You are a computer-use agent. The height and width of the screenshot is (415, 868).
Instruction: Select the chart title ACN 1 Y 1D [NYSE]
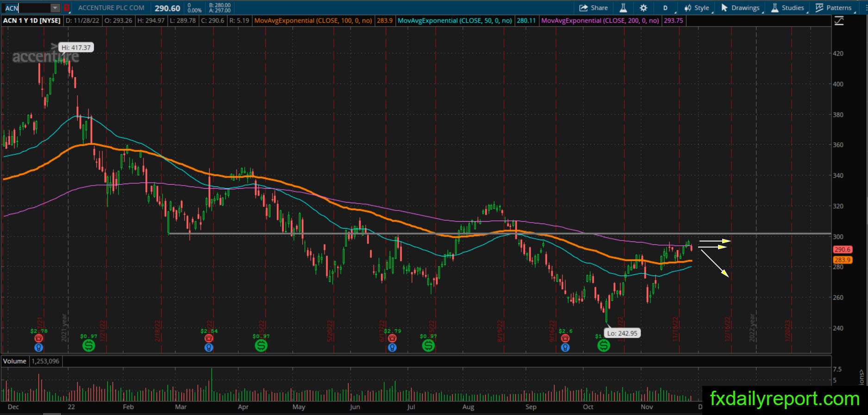click(32, 21)
